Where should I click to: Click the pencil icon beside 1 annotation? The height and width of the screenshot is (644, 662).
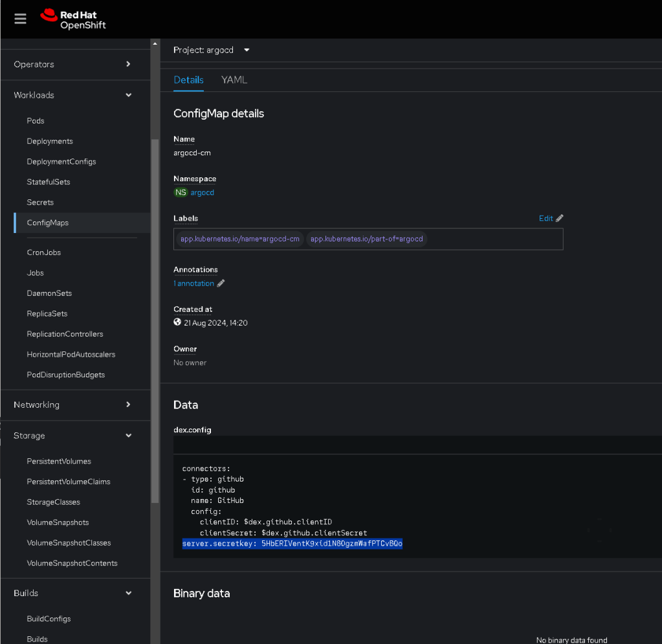[x=221, y=283]
